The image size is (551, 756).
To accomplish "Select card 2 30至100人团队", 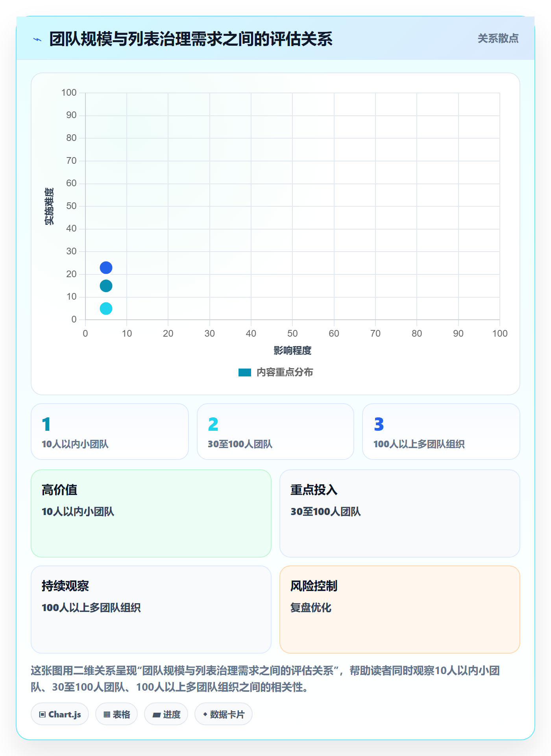I will pyautogui.click(x=275, y=432).
